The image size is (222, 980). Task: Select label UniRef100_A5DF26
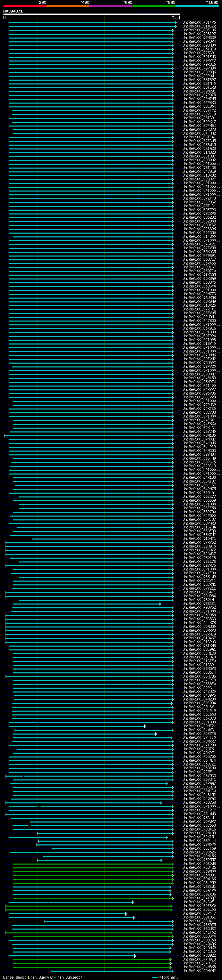(x=199, y=867)
